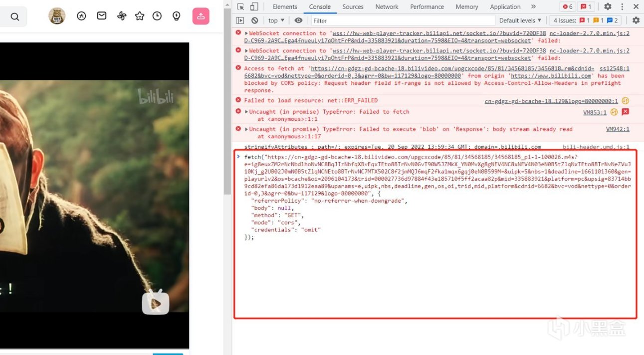Open the VM942:1 source link
Screen dimensions: 644x355
[x=618, y=129]
